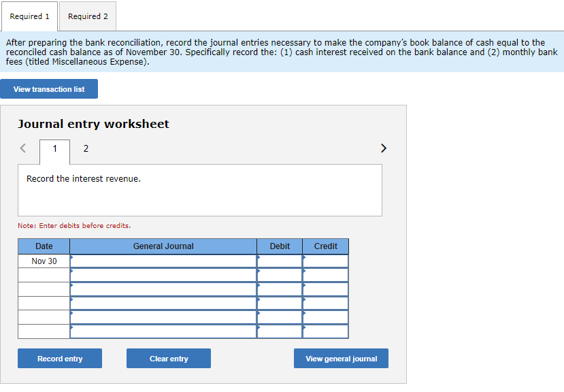564x392 pixels.
Task: Click the Nov 30 date cell
Action: coord(44,261)
